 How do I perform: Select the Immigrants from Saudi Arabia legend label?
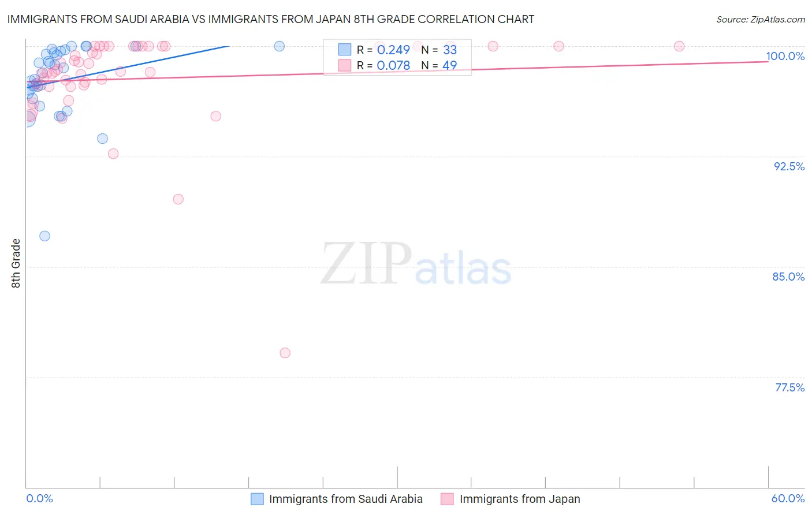pos(345,499)
